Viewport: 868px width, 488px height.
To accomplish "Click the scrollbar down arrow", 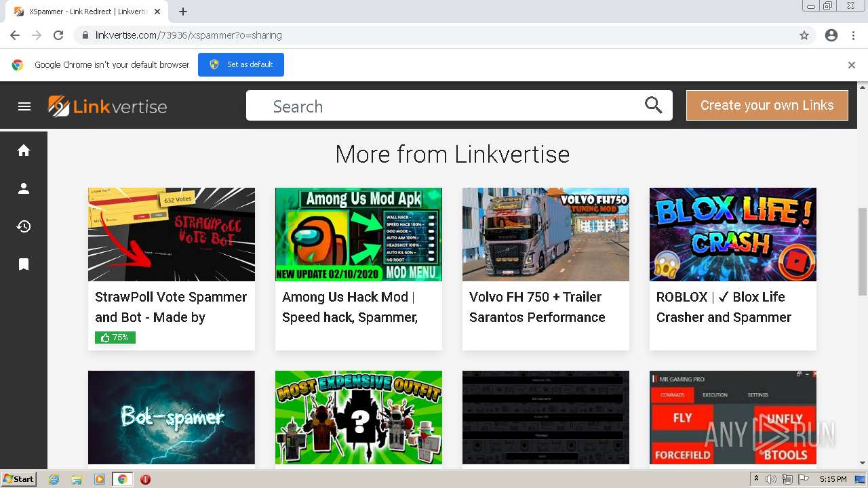I will tap(863, 464).
